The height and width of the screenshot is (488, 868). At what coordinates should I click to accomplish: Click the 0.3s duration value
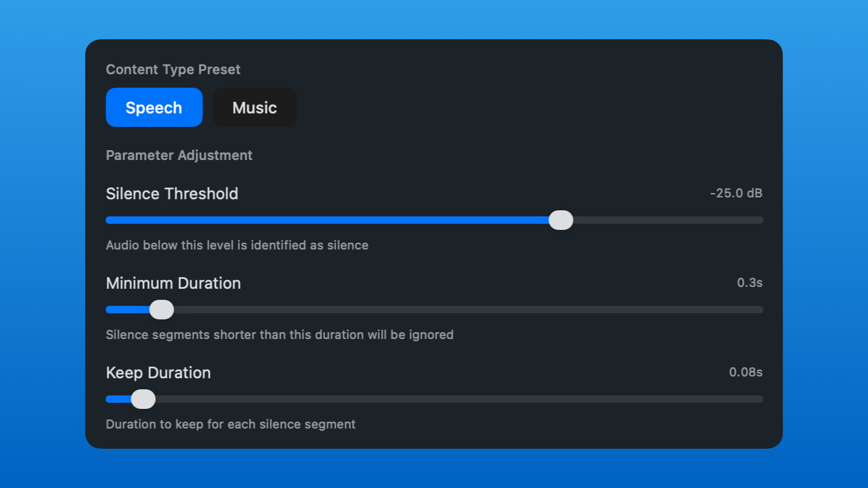pos(750,283)
